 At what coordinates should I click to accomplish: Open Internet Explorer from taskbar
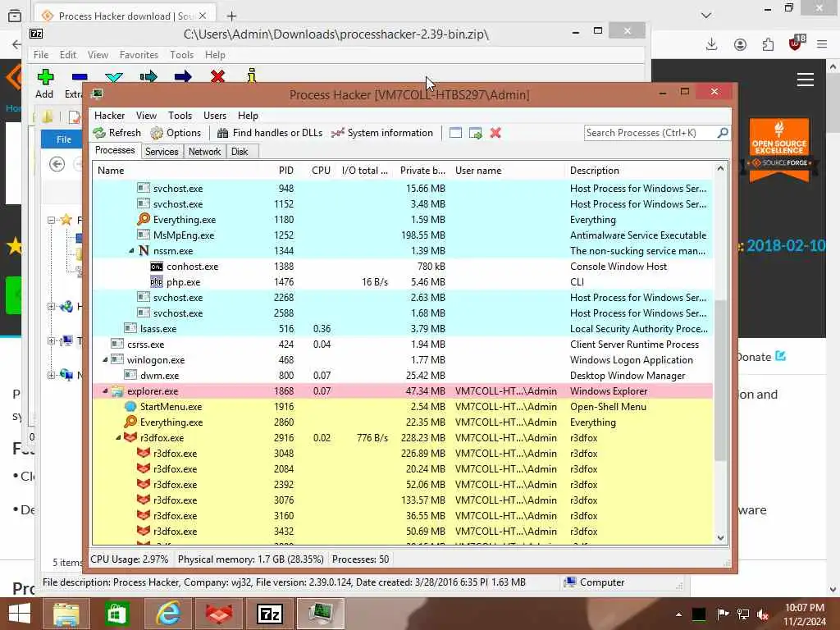(x=167, y=614)
